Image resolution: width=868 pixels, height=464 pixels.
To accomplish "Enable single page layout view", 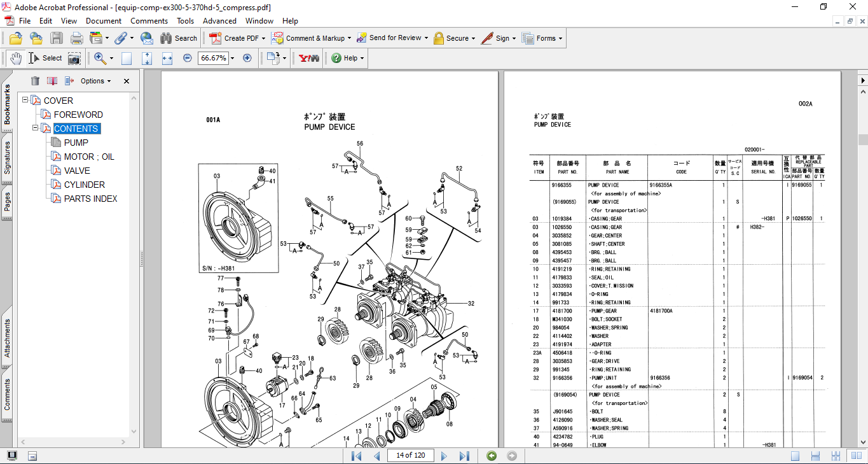I will 795,456.
